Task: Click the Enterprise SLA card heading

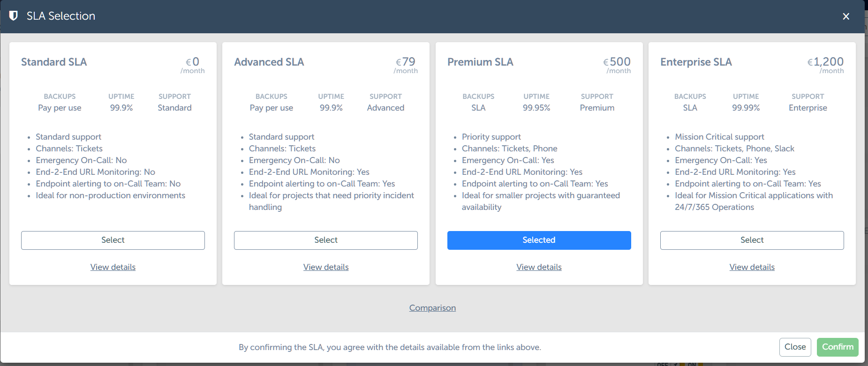Action: click(x=696, y=62)
